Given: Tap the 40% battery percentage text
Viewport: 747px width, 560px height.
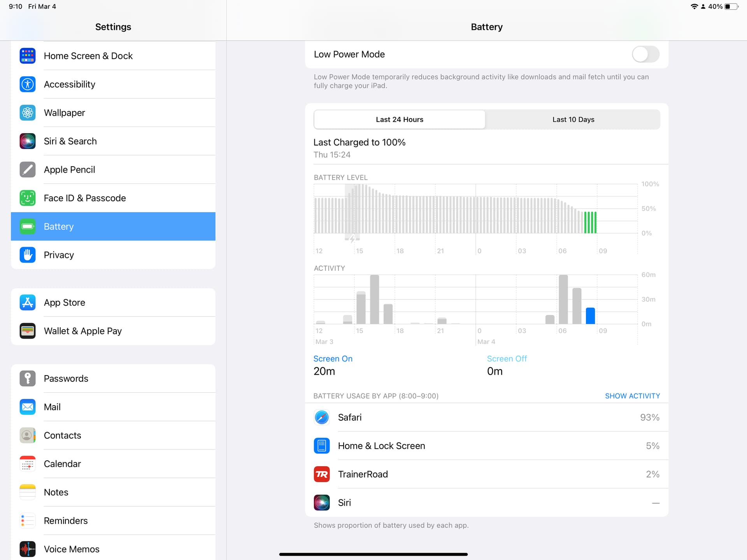Looking at the screenshot, I should 715,7.
